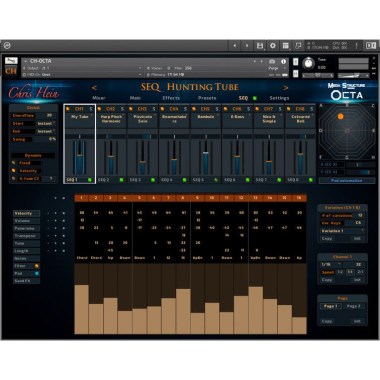Click the save disk icon in Kontakt toolbar
Image resolution: width=380 pixels, height=380 pixels.
pyautogui.click(x=260, y=46)
